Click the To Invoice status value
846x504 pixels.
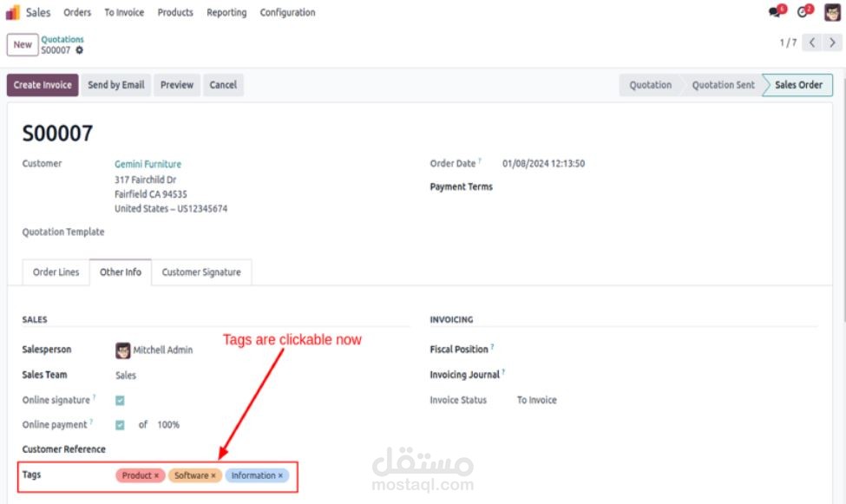coord(537,401)
